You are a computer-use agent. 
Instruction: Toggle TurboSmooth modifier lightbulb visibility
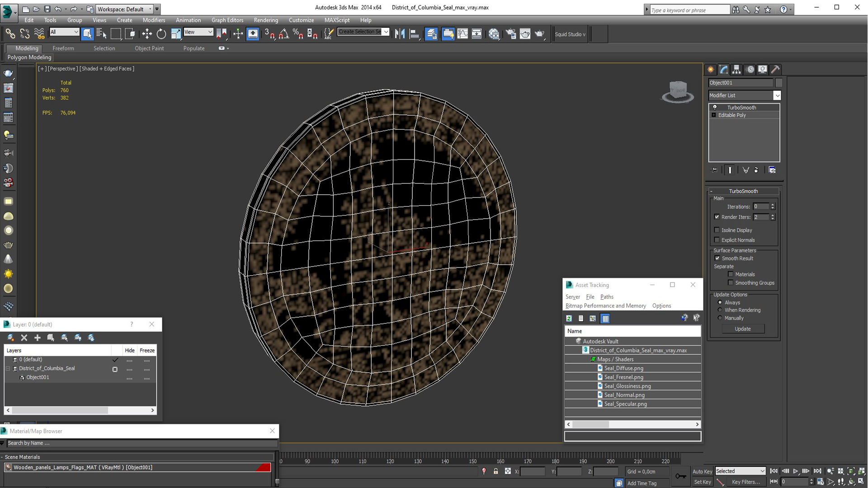pyautogui.click(x=715, y=108)
